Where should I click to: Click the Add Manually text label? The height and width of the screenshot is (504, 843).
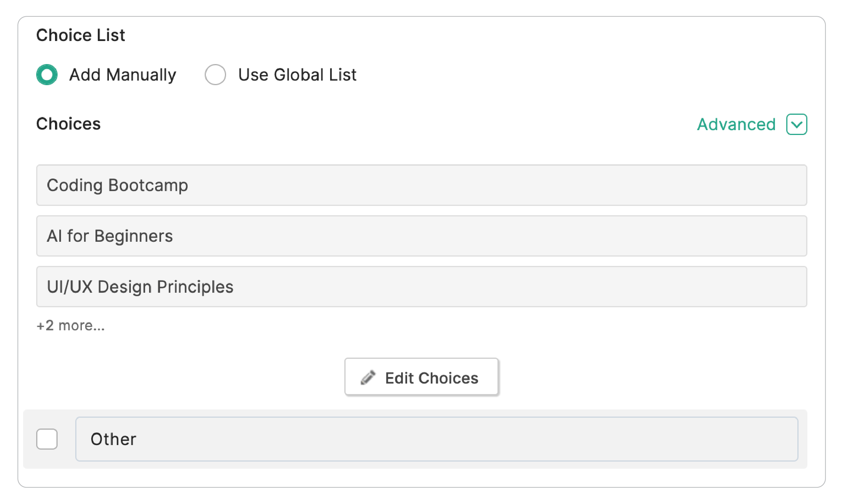pyautogui.click(x=123, y=74)
